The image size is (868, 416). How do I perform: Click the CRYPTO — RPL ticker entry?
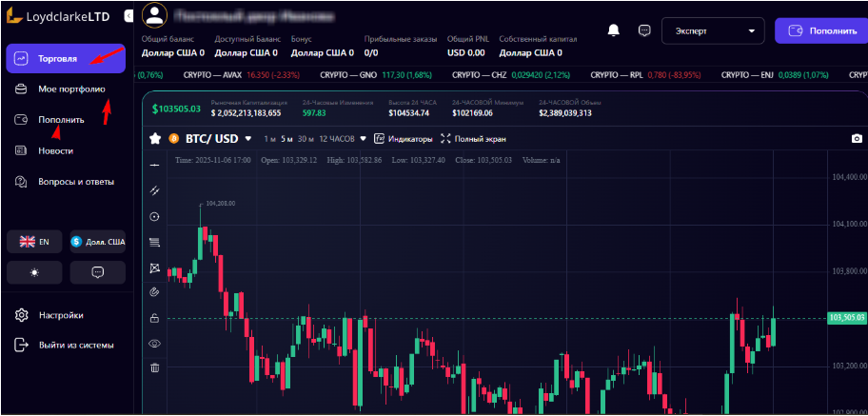pyautogui.click(x=646, y=74)
